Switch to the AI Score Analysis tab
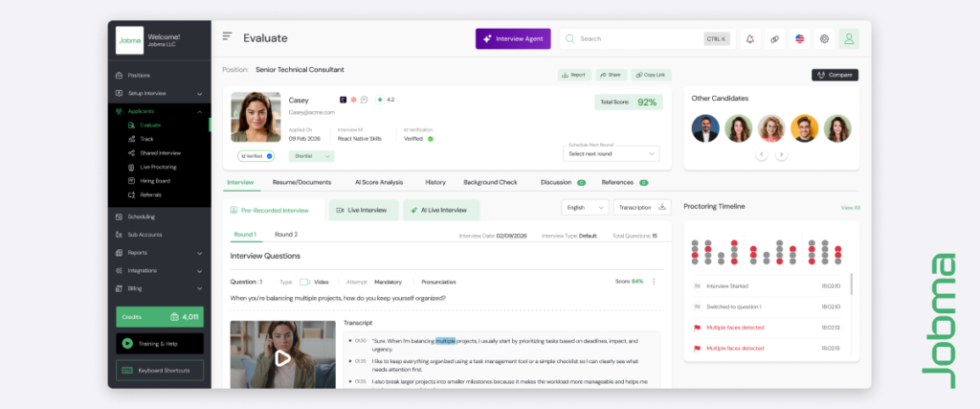This screenshot has width=980, height=409. coord(379,183)
